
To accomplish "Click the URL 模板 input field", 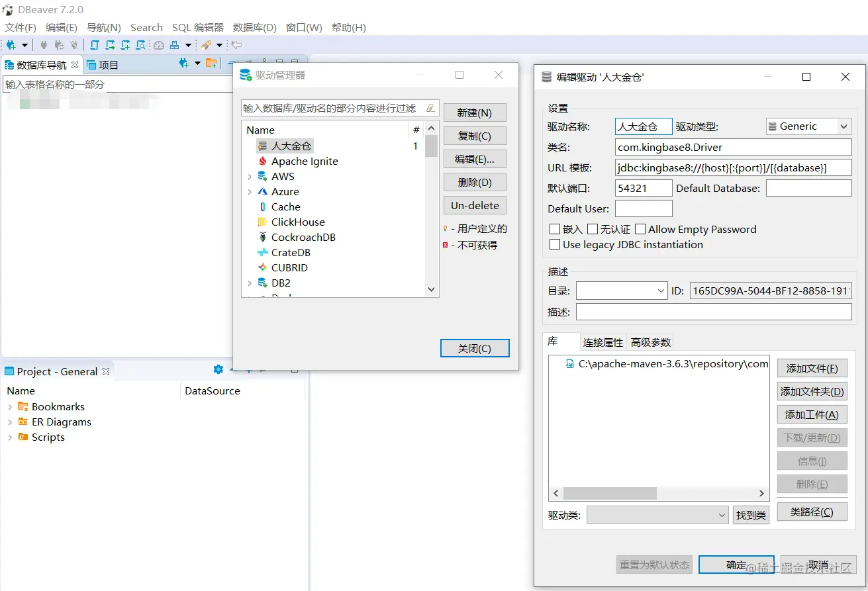I will [x=734, y=167].
